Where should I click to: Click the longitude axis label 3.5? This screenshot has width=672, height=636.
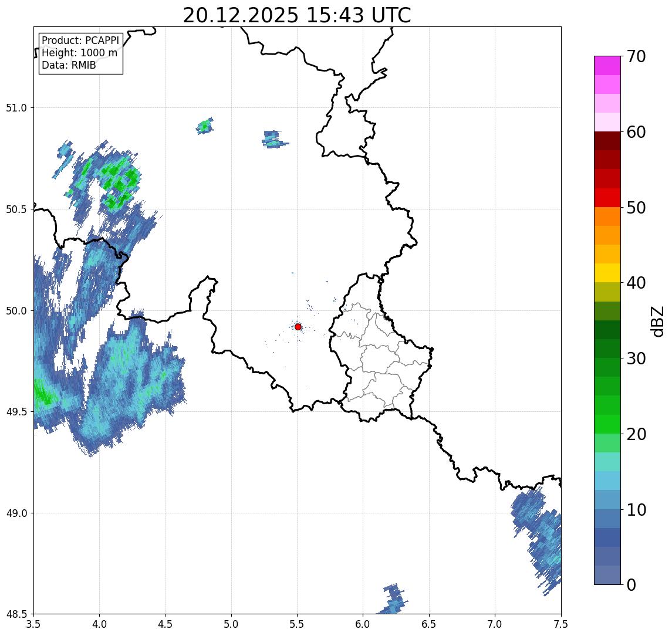pos(33,624)
